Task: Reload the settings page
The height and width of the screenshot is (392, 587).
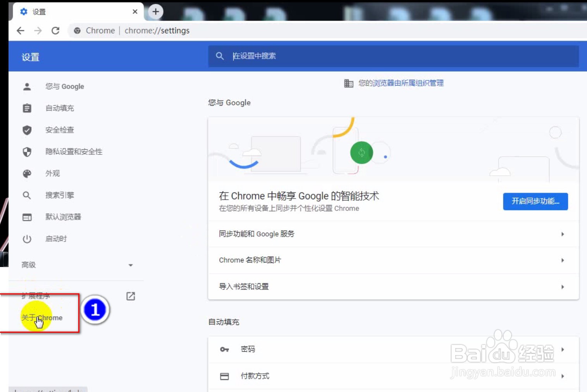Action: (x=55, y=31)
